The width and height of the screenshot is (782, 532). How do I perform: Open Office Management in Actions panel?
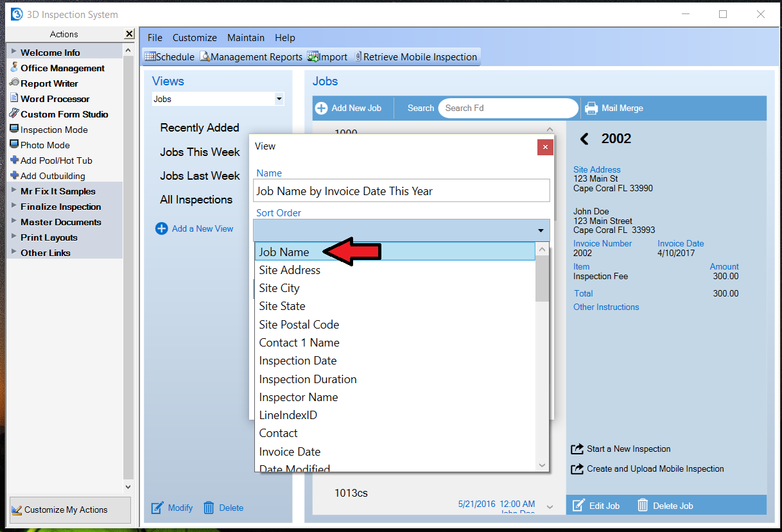click(62, 68)
